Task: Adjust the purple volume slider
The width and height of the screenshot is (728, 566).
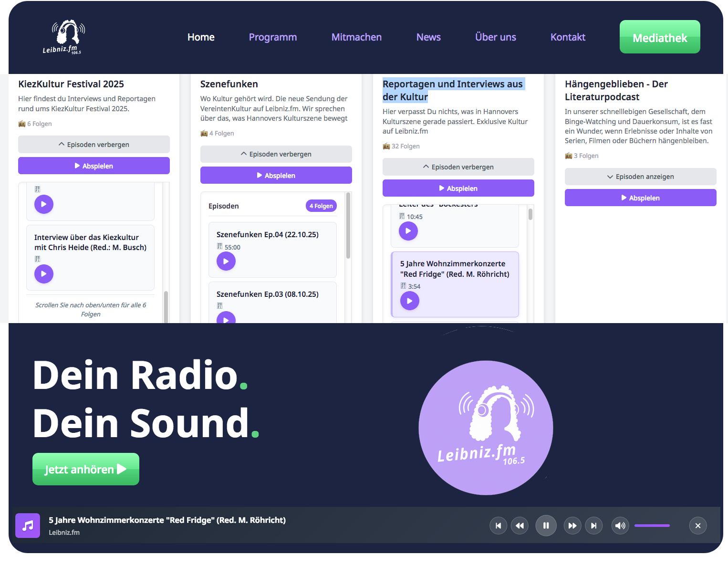Action: point(652,525)
